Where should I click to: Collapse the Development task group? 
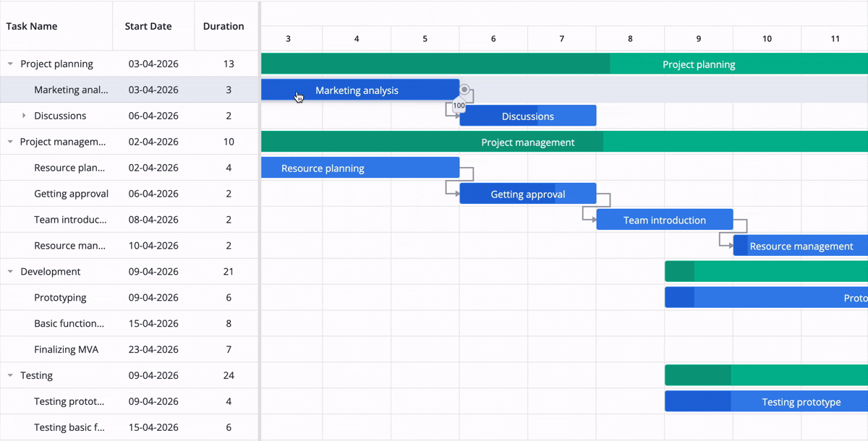tap(9, 271)
